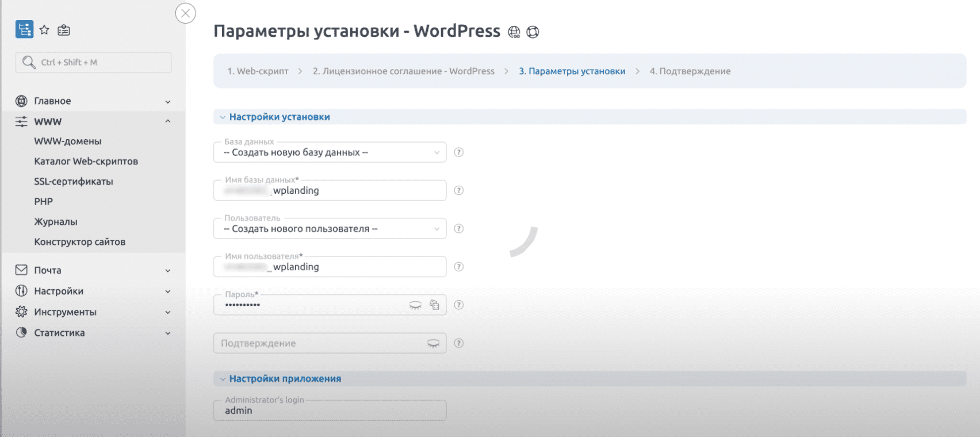
Task: Select step 3. Параметры установки
Action: 572,71
